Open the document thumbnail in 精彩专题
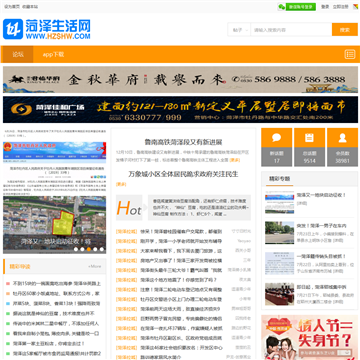 [279, 263]
